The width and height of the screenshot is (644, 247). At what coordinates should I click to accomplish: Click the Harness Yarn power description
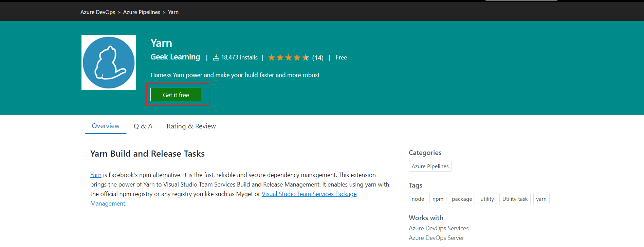235,75
